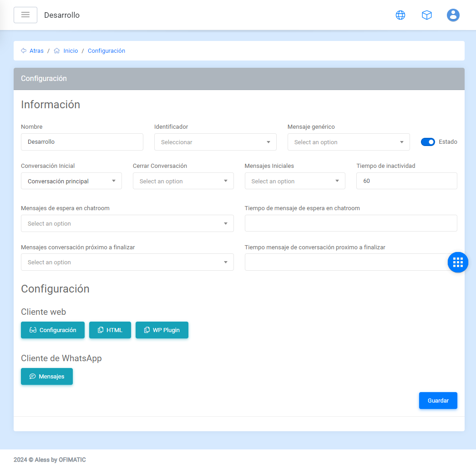Screen dimensions: 476x469
Task: Expand the Identificador dropdown
Action: tap(215, 142)
